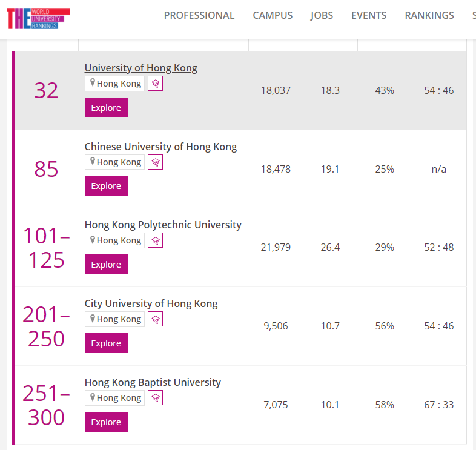Select gender ratio 67 : 33
Image resolution: width=476 pixels, height=450 pixels.
pyautogui.click(x=439, y=405)
